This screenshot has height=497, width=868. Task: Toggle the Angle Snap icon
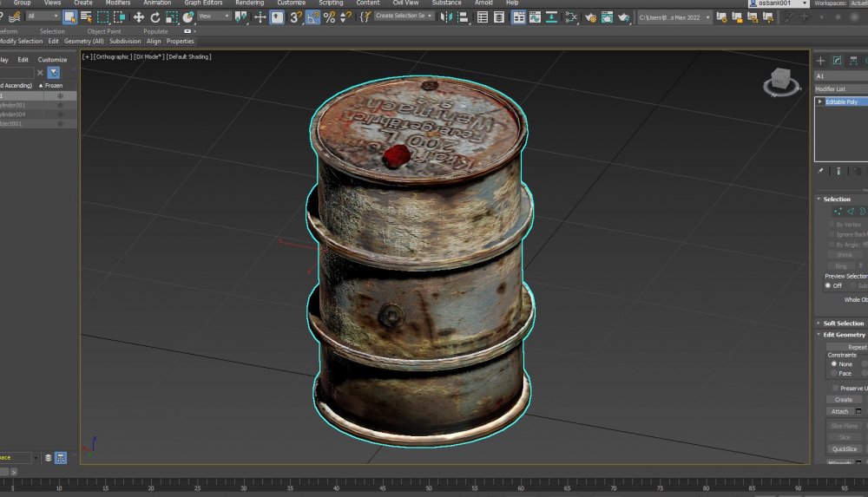(312, 16)
